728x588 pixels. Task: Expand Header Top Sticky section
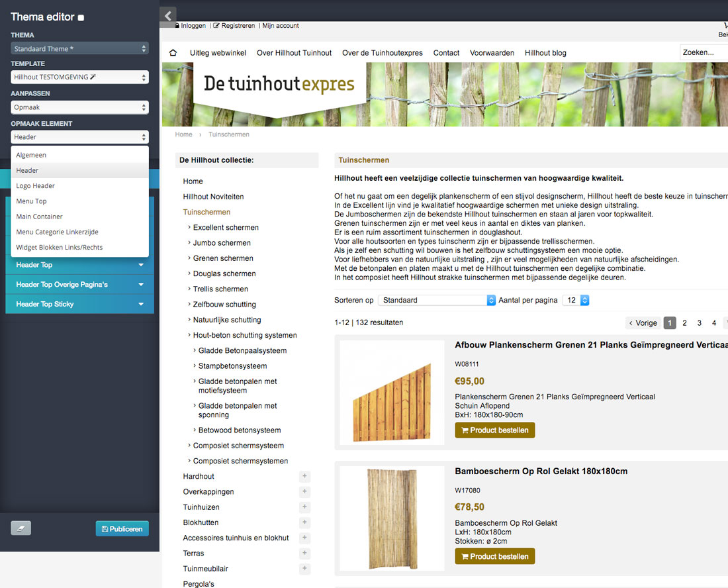80,304
